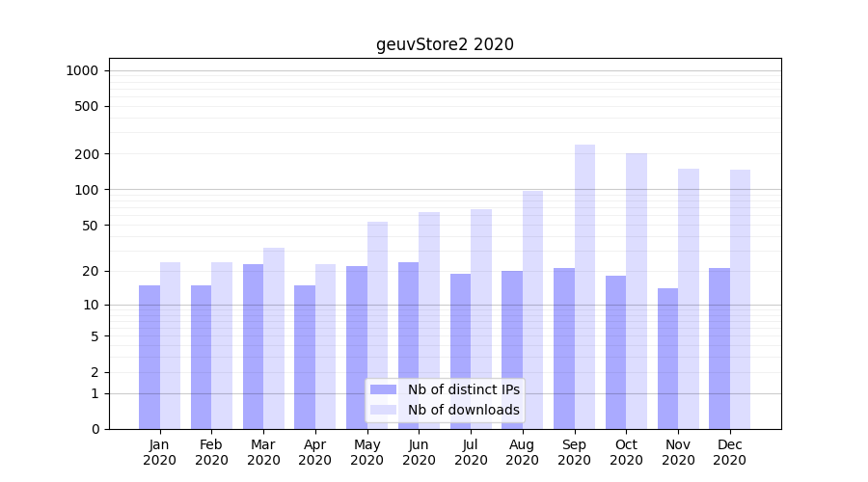This screenshot has height=482, width=868.
Task: Select the June distinct IPs bar
Action: 408,345
